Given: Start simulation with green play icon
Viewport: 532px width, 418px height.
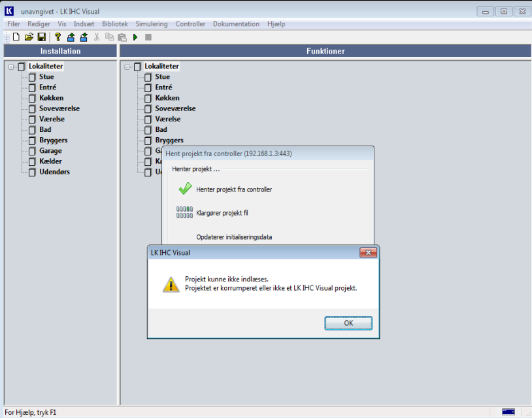Looking at the screenshot, I should (135, 37).
